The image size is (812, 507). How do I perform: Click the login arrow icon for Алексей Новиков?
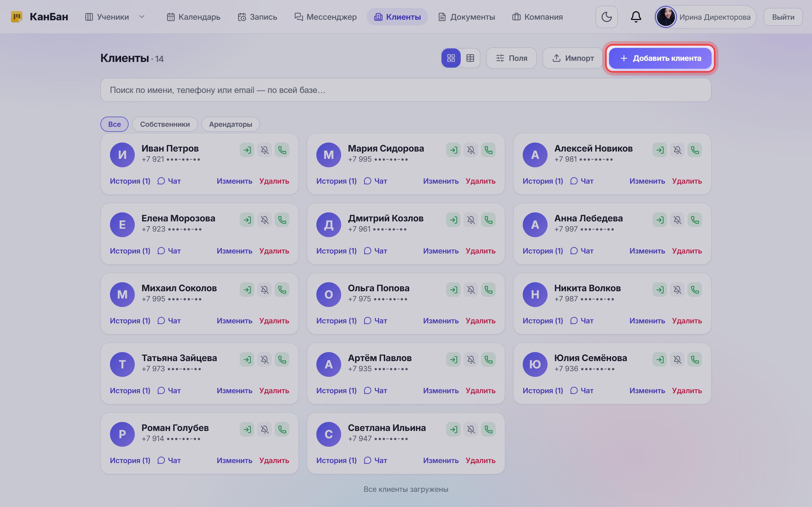point(660,150)
